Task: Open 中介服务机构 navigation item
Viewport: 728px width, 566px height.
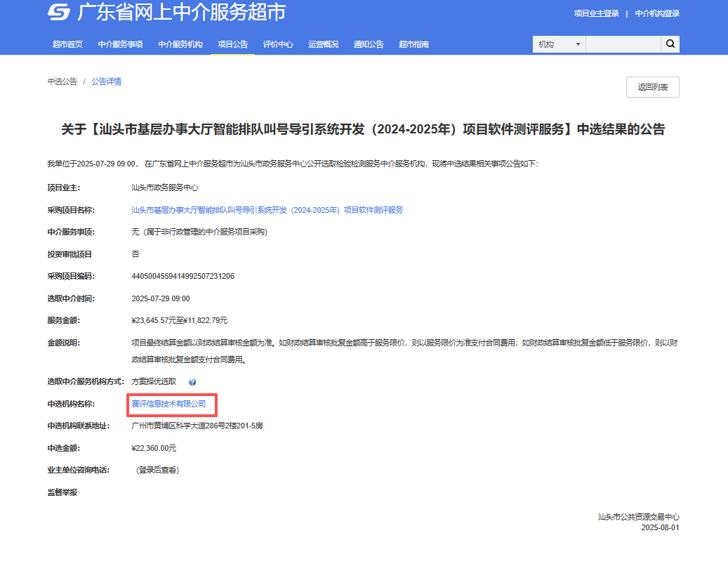Action: (180, 44)
